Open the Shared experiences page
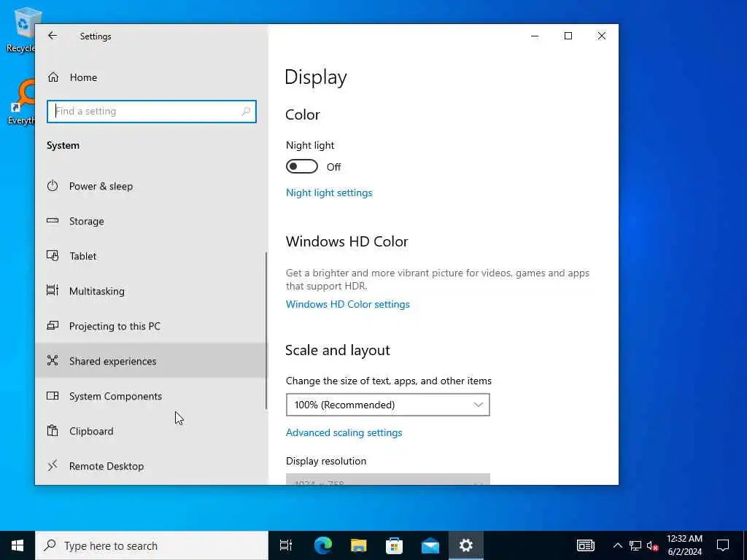 click(x=150, y=361)
